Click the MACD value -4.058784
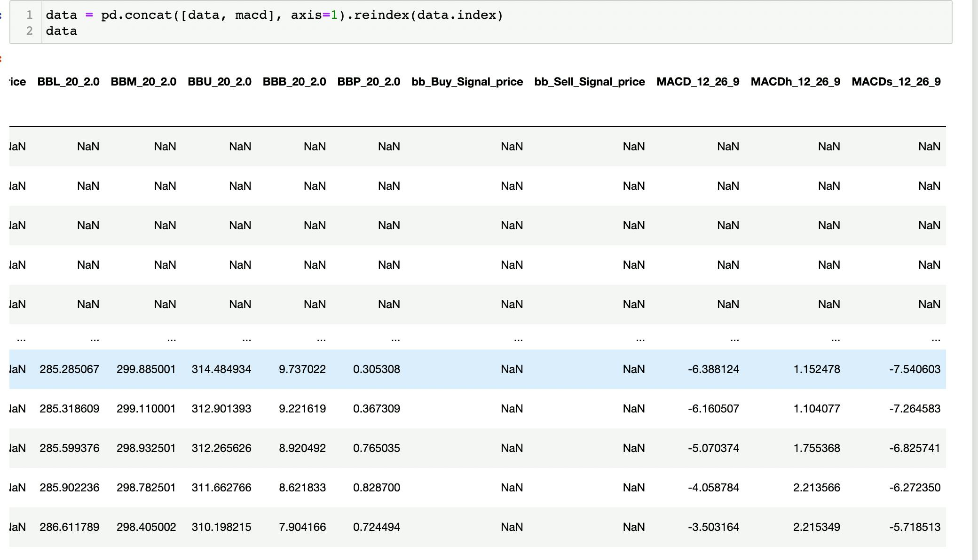 [x=714, y=488]
